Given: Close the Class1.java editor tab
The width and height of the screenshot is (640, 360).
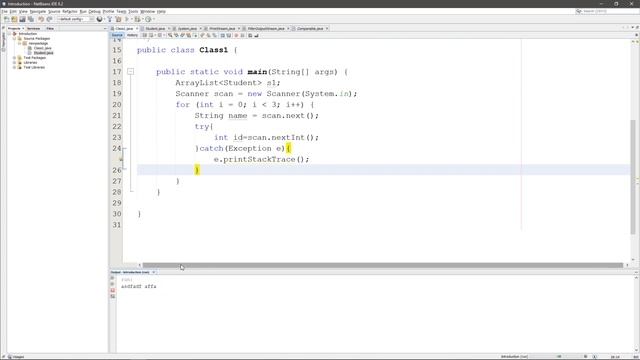Looking at the screenshot, I should (x=137, y=29).
